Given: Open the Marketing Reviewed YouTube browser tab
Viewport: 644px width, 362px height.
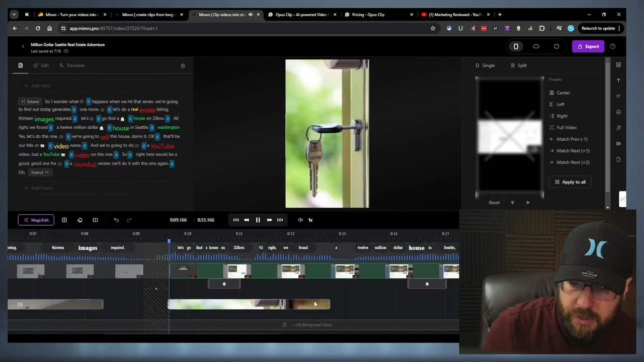Looking at the screenshot, I should (455, 15).
